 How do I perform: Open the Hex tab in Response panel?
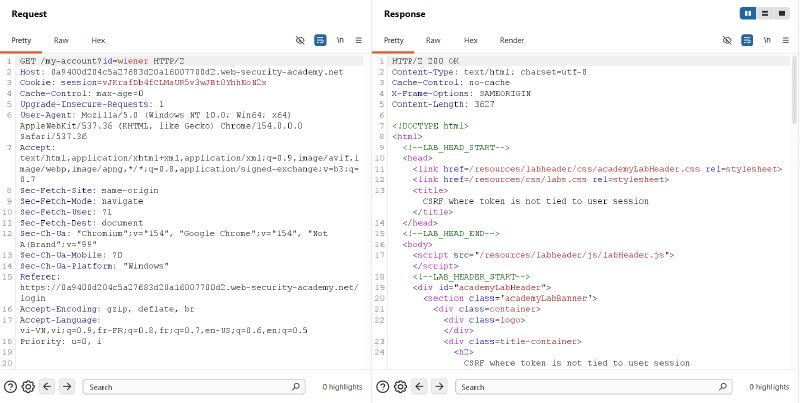point(470,40)
